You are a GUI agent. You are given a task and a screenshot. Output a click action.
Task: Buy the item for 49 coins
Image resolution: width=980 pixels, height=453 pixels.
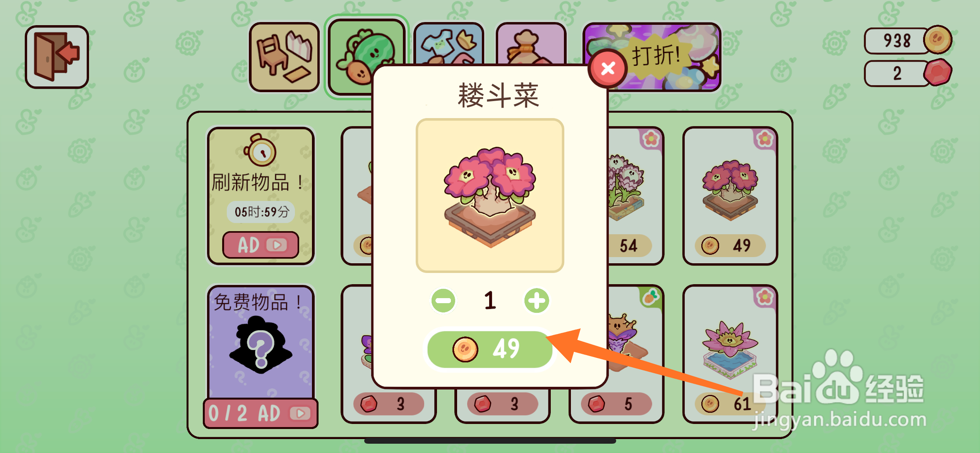click(490, 349)
